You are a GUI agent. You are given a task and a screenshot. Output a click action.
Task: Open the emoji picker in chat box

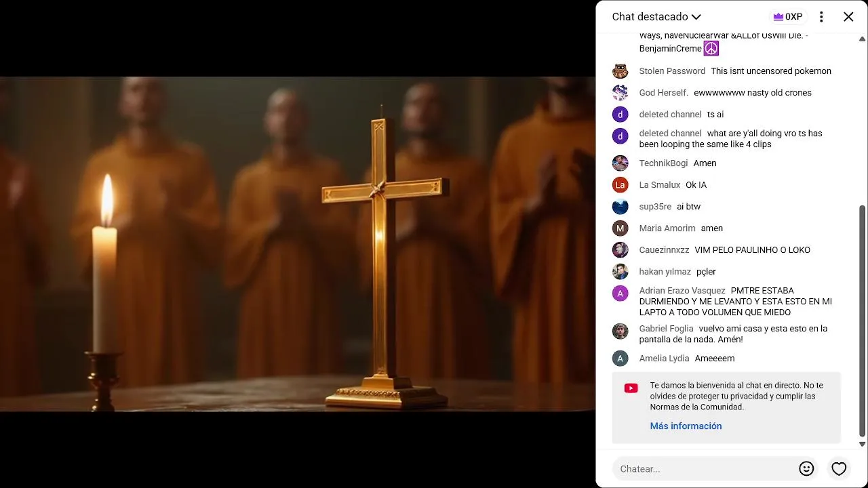806,468
